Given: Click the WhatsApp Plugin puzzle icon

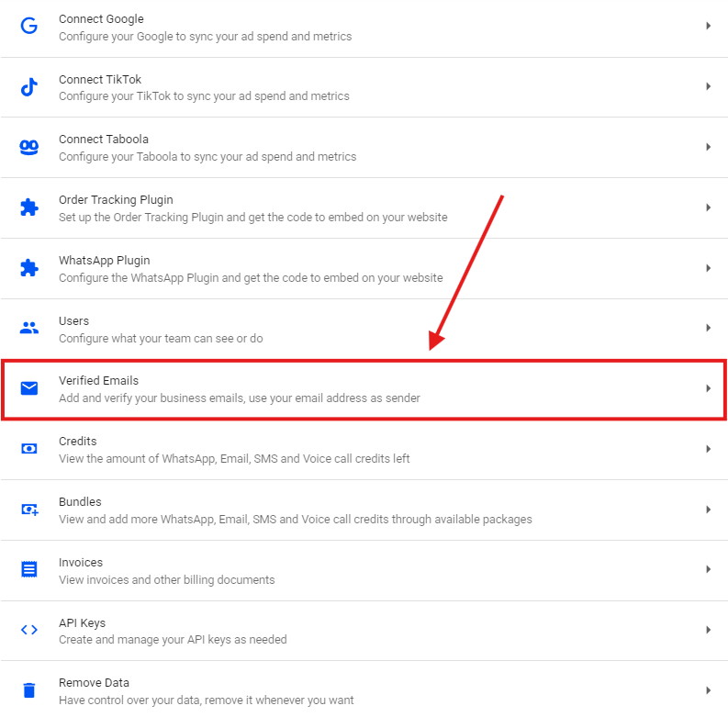Looking at the screenshot, I should pos(29,268).
